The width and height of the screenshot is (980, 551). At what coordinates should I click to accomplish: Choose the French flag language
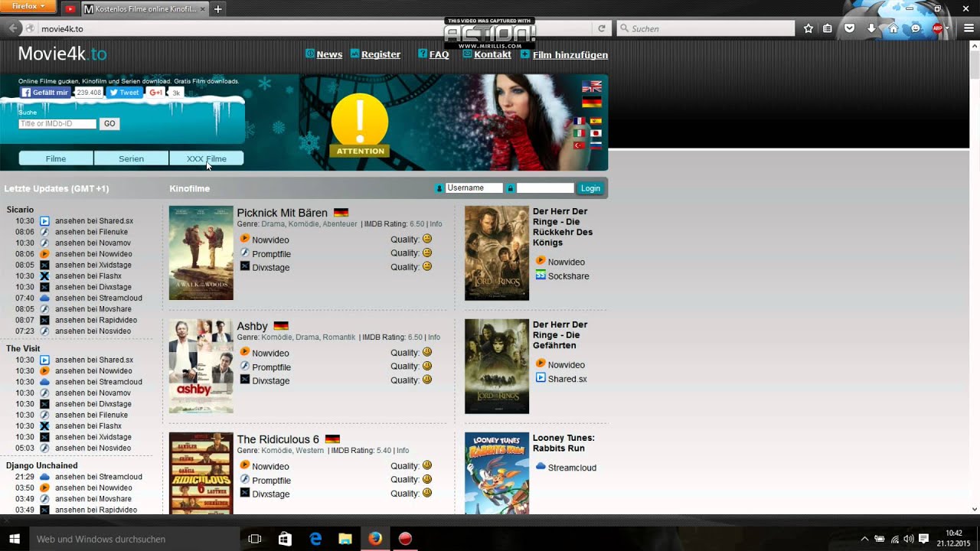(580, 121)
